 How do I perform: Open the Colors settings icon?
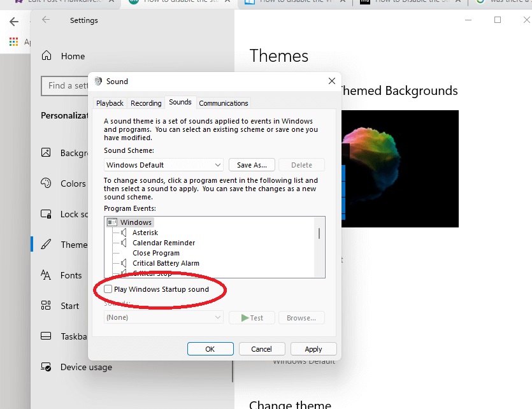46,183
